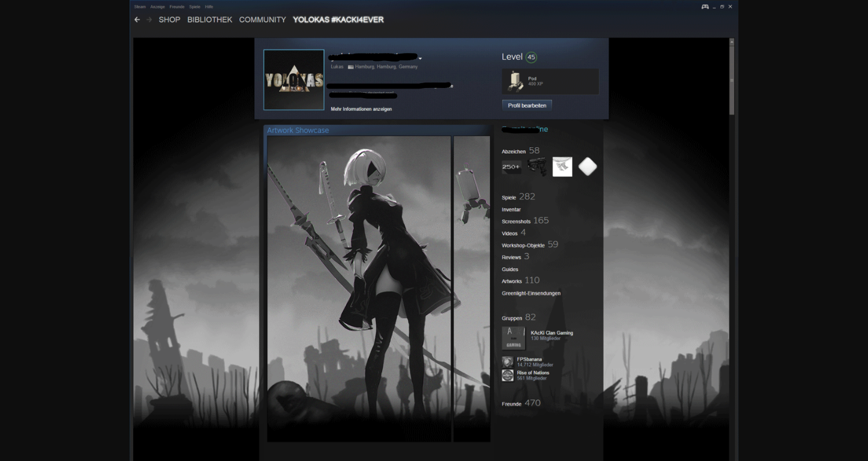This screenshot has height=461, width=868.
Task: Click the YOLOKAS profile avatar
Action: click(294, 80)
